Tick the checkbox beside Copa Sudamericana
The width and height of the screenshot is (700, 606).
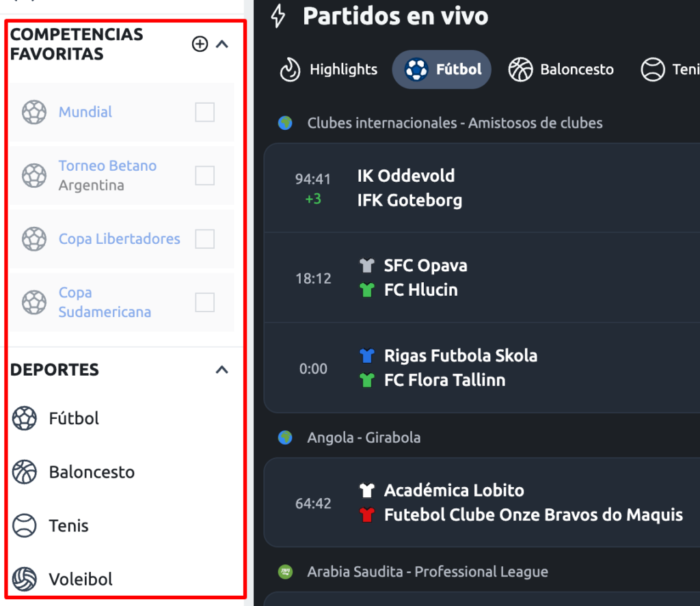204,303
